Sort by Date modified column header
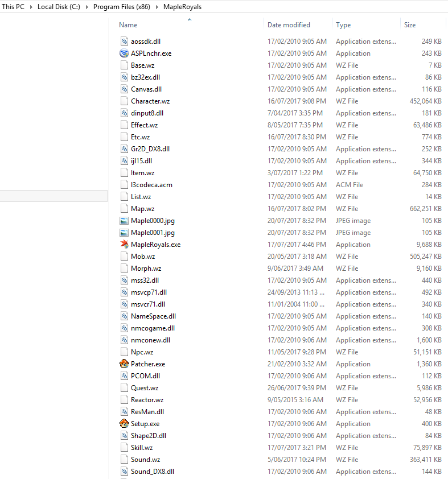448x479 pixels. 289,25
